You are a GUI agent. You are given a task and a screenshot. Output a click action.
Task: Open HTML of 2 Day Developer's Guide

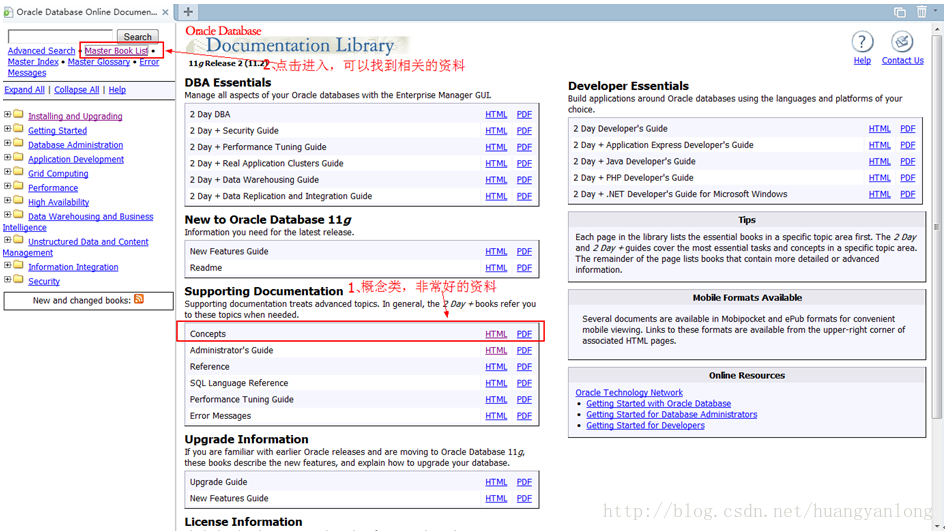pyautogui.click(x=879, y=129)
